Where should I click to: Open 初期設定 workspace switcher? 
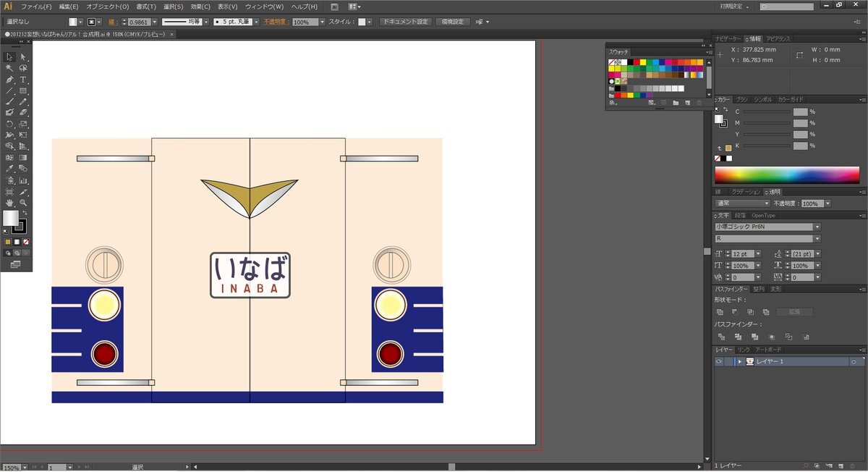click(x=736, y=7)
